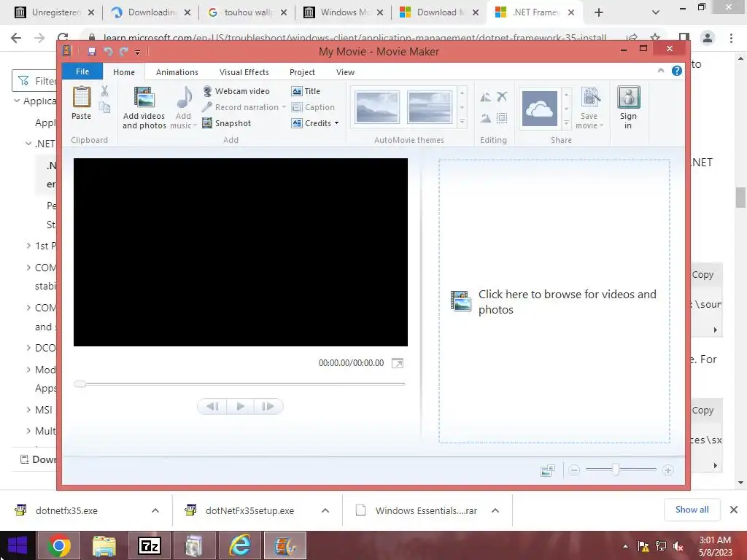747x560 pixels.
Task: Click Play button in preview
Action: pos(240,406)
